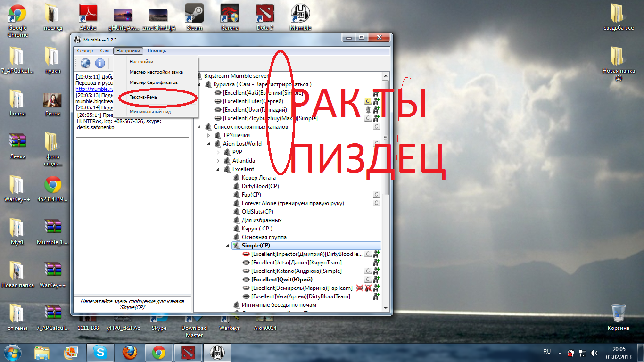The image size is (644, 362).
Task: Click the Skype icon on the taskbar
Action: (100, 352)
